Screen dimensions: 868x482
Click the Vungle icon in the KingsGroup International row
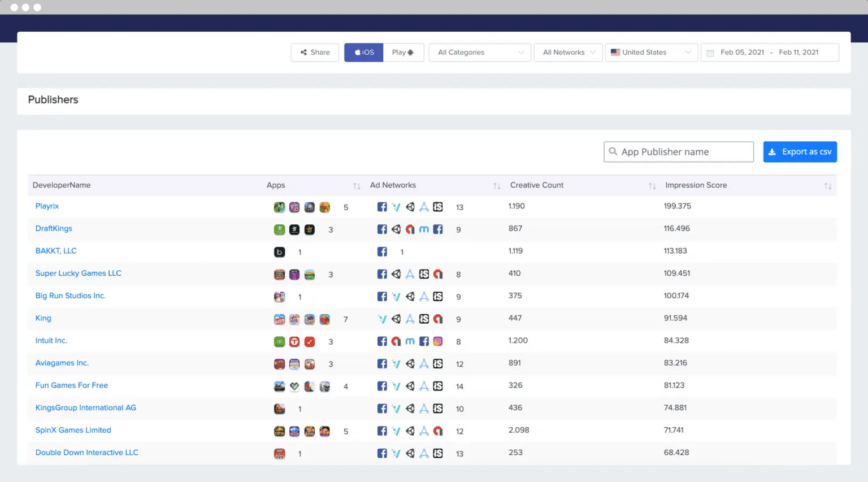click(396, 409)
